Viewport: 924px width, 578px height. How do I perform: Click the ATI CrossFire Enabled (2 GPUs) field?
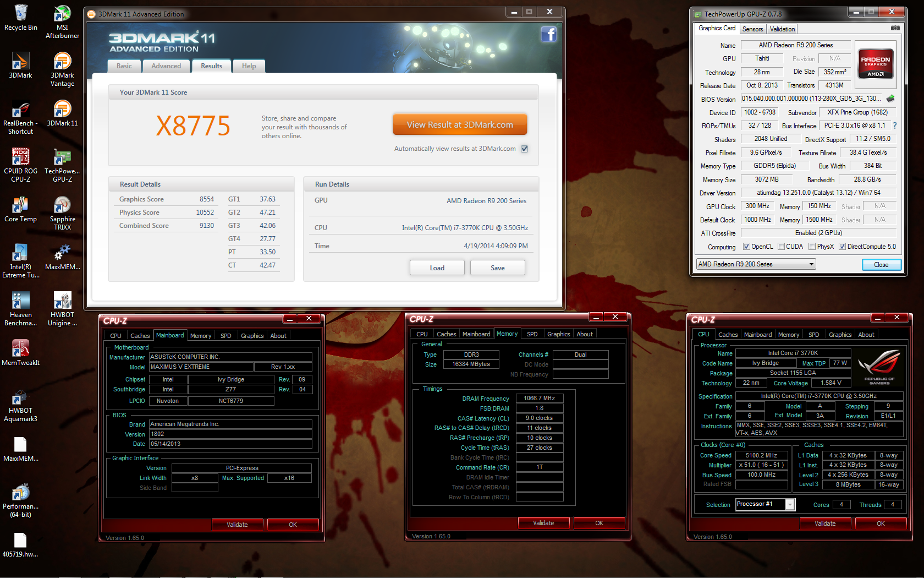coord(818,233)
